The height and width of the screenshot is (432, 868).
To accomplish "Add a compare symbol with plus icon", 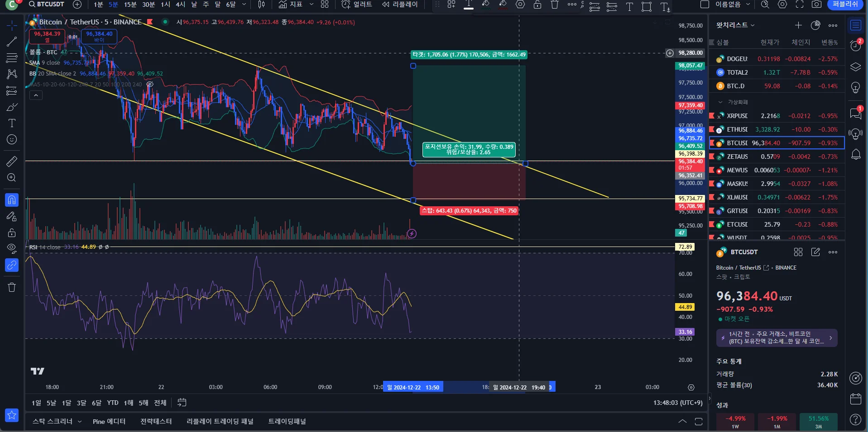I will pyautogui.click(x=77, y=5).
